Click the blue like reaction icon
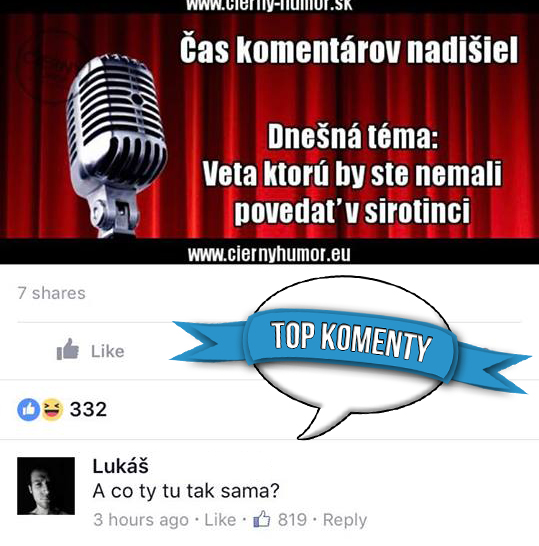Viewport: 539px width, 546px height. click(x=29, y=409)
